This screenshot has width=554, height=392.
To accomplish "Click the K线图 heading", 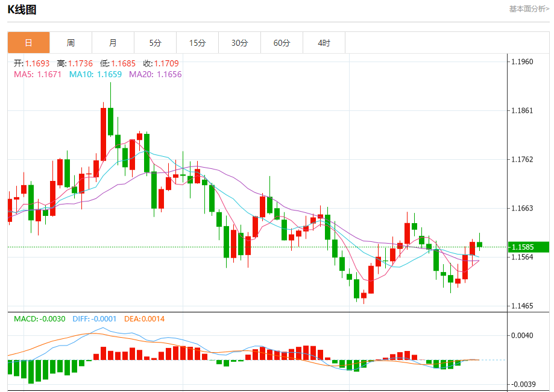I will coord(22,10).
